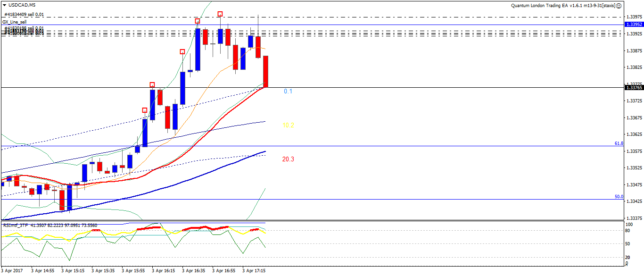The width and height of the screenshot is (644, 276).
Task: Click the 3 Apr 15:55 time label
Action: point(133,271)
